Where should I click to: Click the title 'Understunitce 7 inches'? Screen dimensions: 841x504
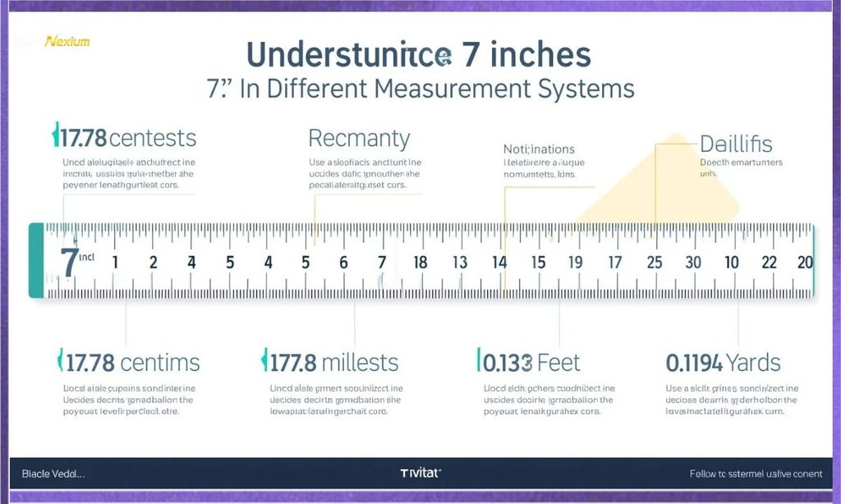click(418, 54)
